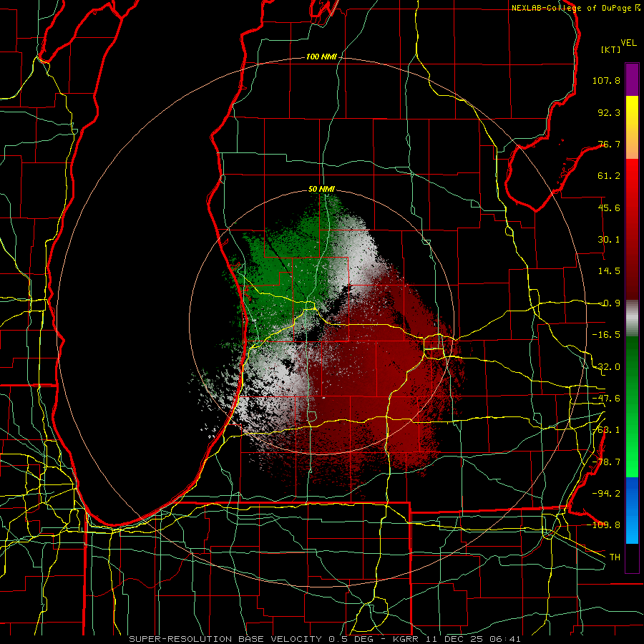Image resolution: width=644 pixels, height=644 pixels.
Task: Click the NEXLAB-College of DuPage watermark text
Action: tap(575, 8)
